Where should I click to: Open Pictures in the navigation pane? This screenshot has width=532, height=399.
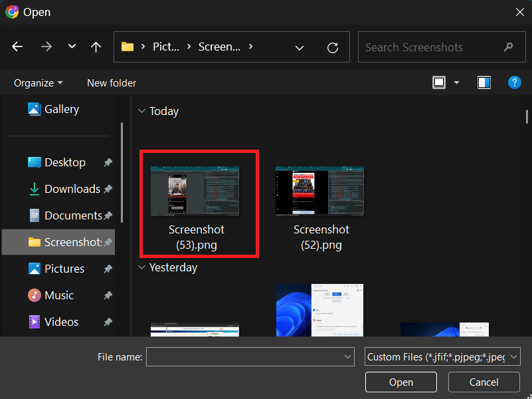58,269
